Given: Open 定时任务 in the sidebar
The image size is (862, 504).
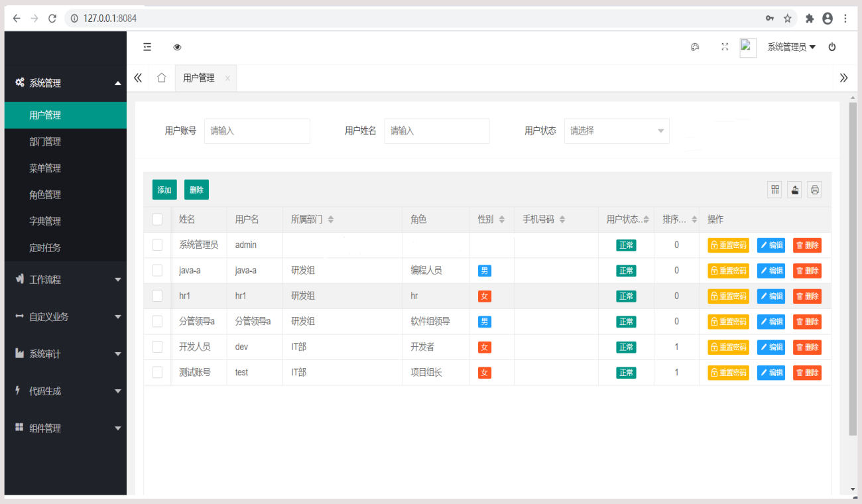Looking at the screenshot, I should click(x=65, y=247).
